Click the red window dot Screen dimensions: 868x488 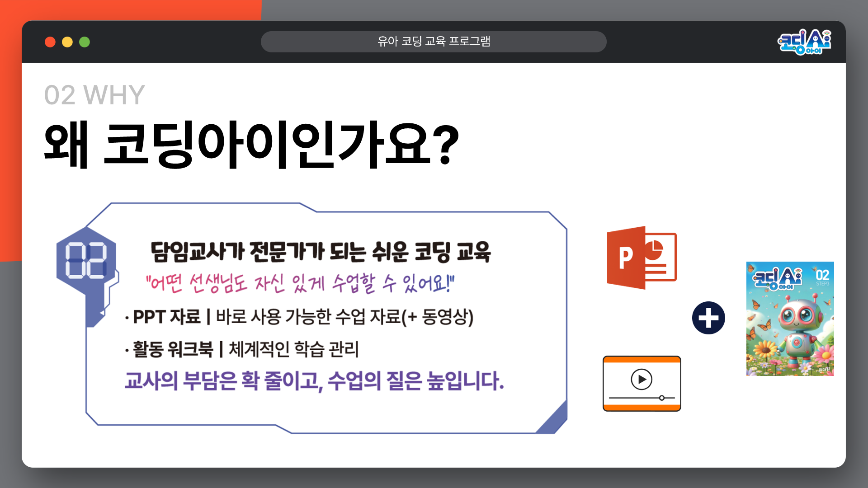click(x=50, y=42)
